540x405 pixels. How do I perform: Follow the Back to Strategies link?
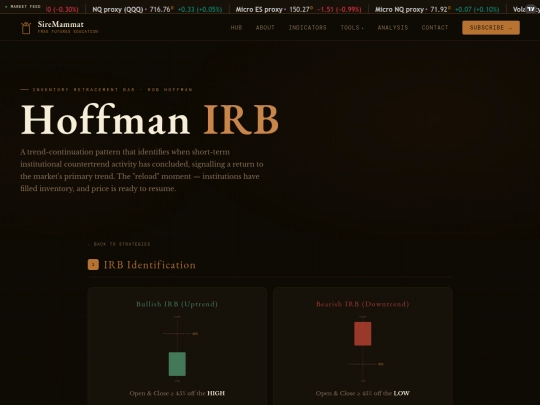click(119, 244)
